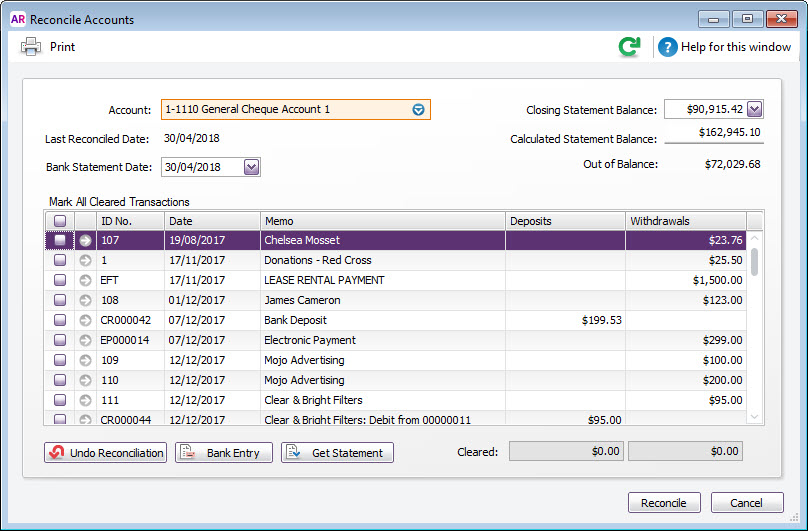808x531 pixels.
Task: Click zoom arrow for LEASE RENTAL PAYMENT row
Action: click(85, 280)
